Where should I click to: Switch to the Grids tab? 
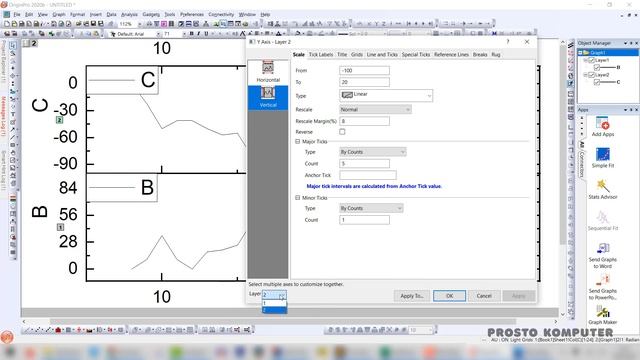(357, 54)
